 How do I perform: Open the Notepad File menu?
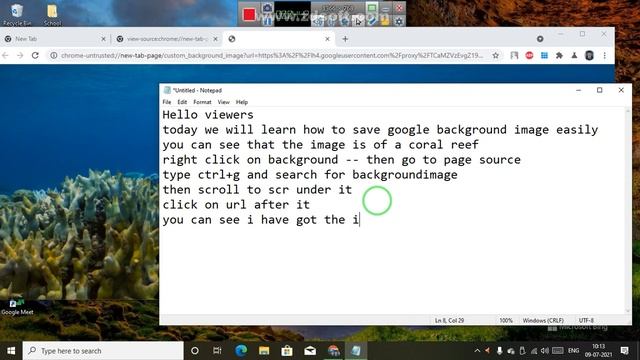click(167, 102)
